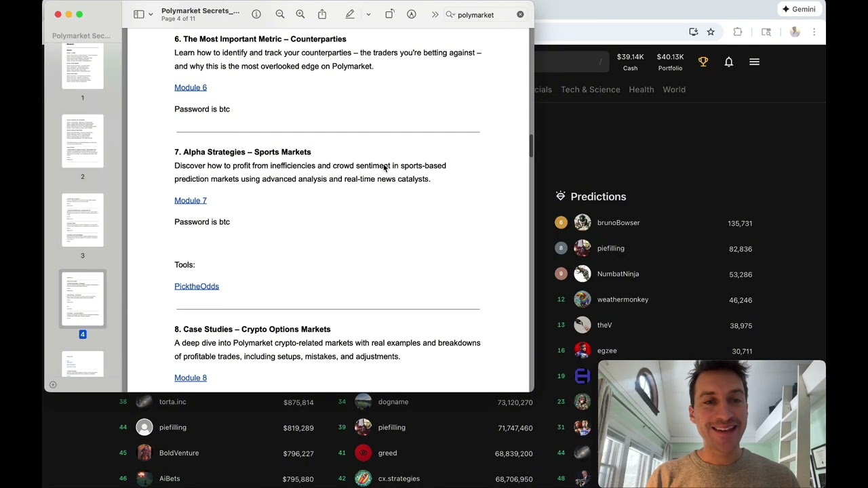Open the PicktheOdds tool link
868x488 pixels.
pos(197,286)
